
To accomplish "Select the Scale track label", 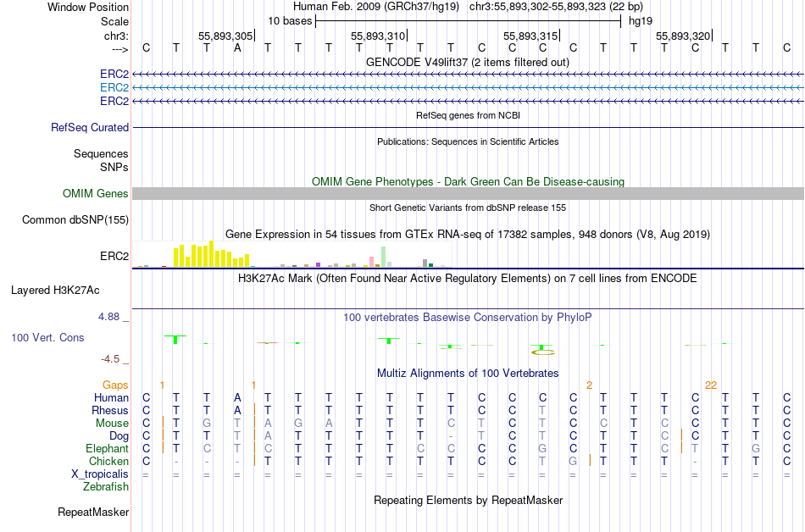I will [x=114, y=21].
